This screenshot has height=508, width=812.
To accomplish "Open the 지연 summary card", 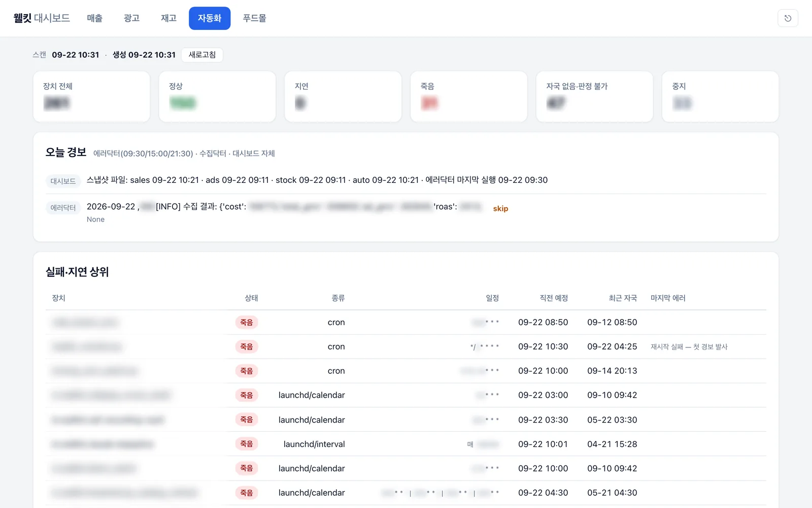I will click(x=343, y=97).
